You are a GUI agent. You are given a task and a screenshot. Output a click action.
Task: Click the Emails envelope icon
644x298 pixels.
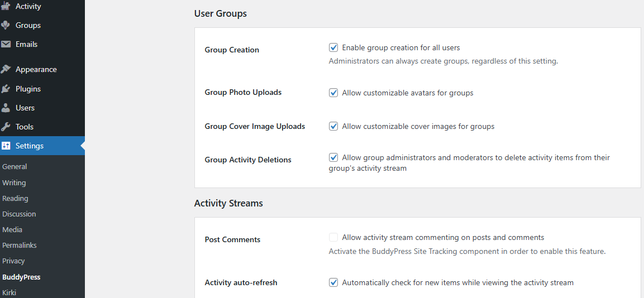coord(6,44)
